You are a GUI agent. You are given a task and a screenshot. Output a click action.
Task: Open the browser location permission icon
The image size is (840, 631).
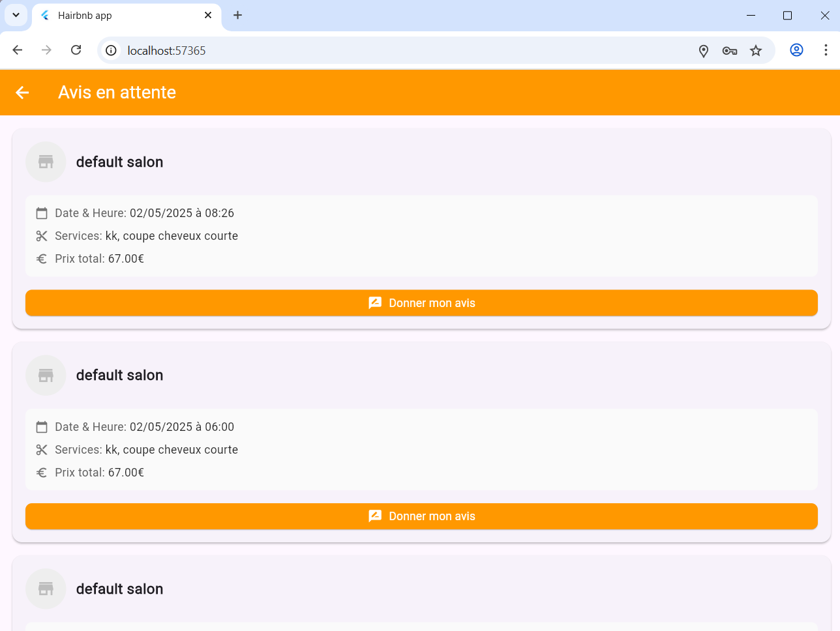tap(704, 51)
